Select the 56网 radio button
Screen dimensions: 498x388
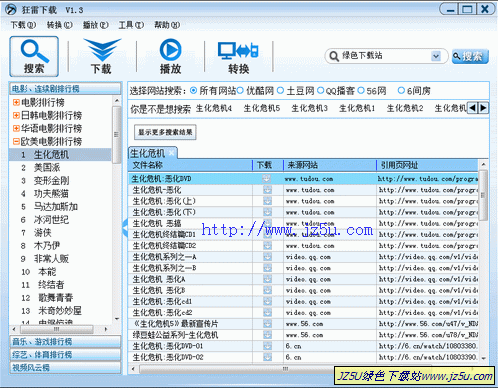tap(361, 90)
